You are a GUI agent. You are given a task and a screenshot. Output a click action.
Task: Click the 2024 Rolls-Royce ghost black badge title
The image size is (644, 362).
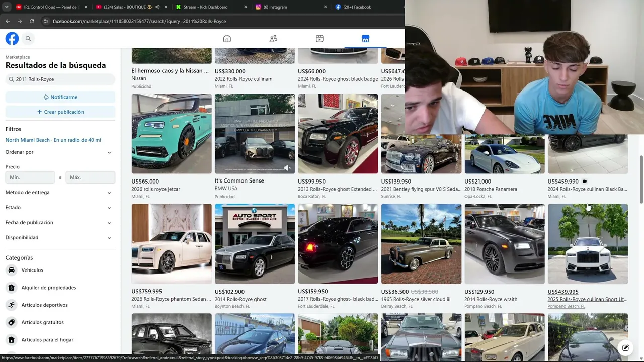[x=338, y=79]
